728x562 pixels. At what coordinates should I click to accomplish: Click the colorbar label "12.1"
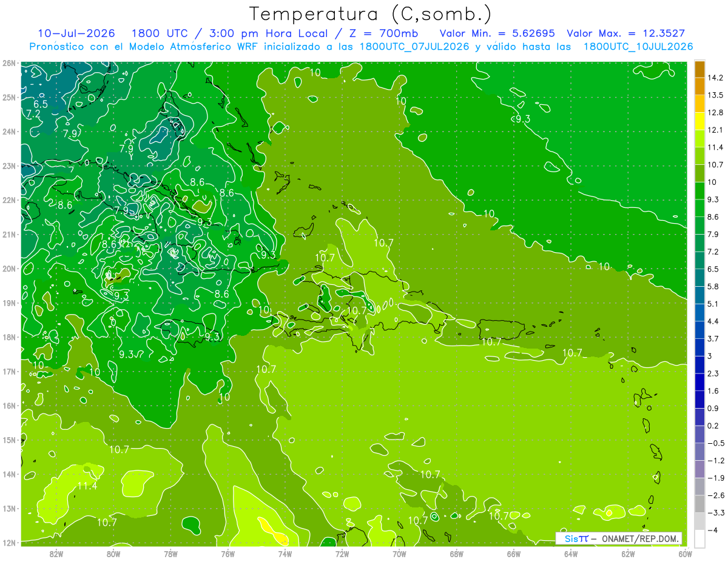pos(716,130)
